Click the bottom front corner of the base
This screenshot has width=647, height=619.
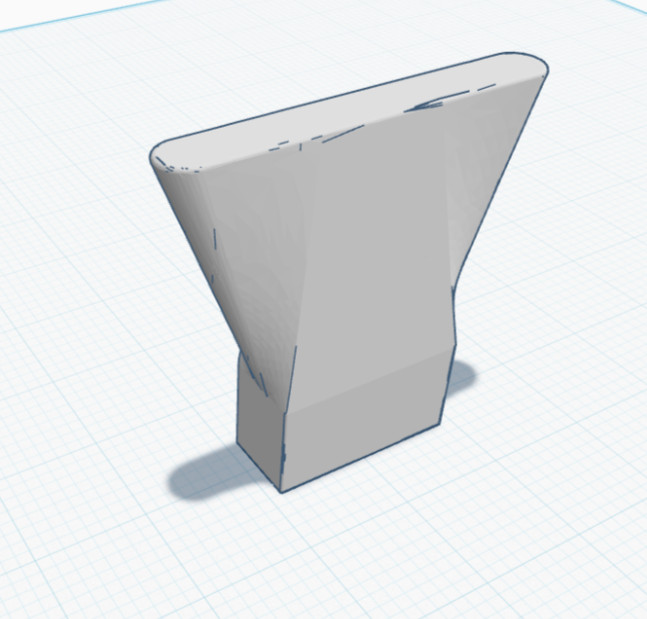pos(281,490)
